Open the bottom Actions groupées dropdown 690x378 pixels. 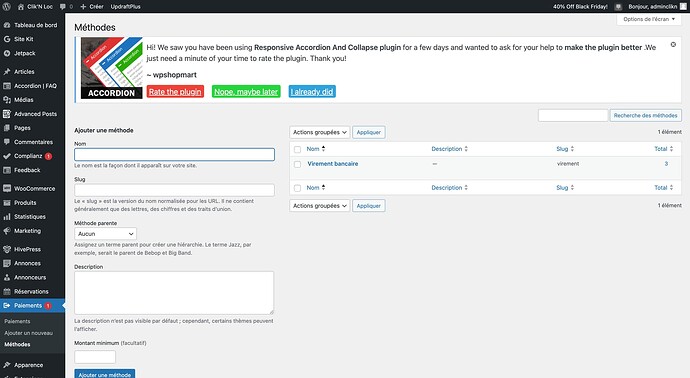[319, 206]
